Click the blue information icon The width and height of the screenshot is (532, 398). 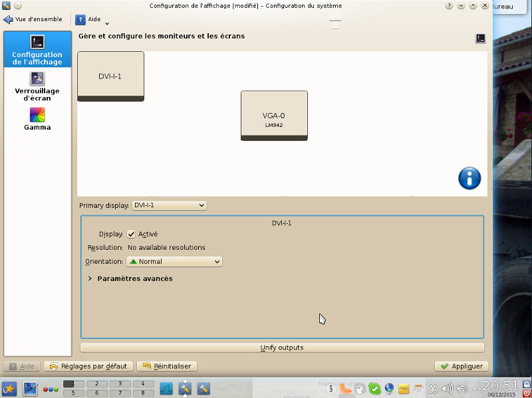tap(469, 178)
